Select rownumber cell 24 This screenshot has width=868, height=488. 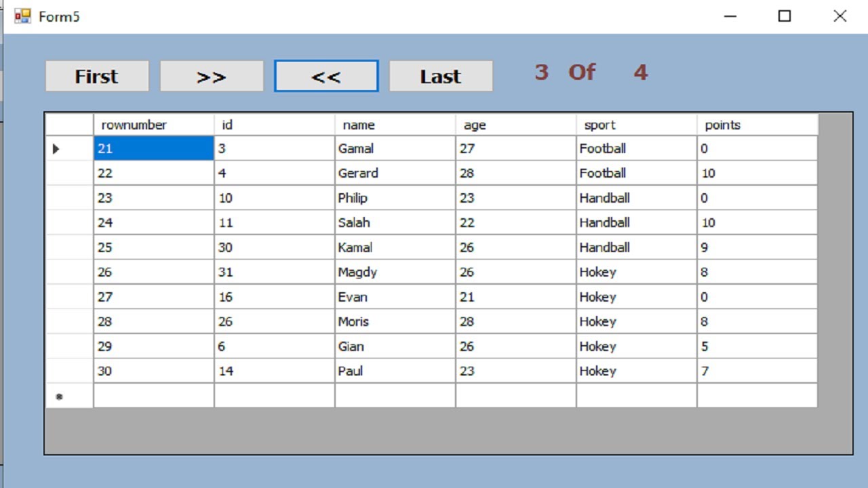(154, 222)
